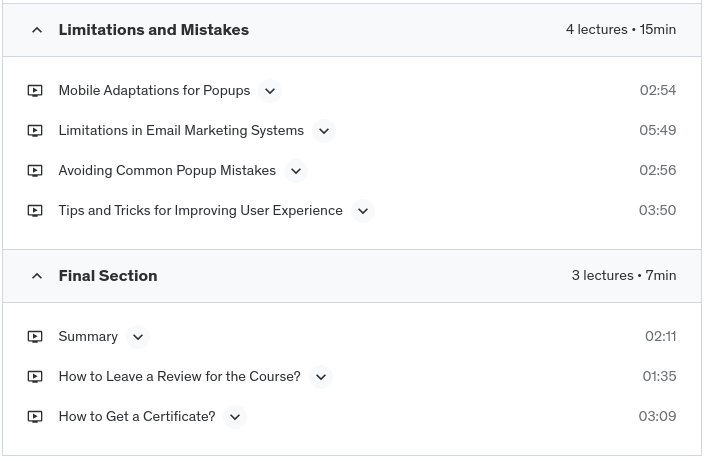This screenshot has height=461, width=704.
Task: Click video icon beside Mobile Adaptations for Popups
Action: 35,91
